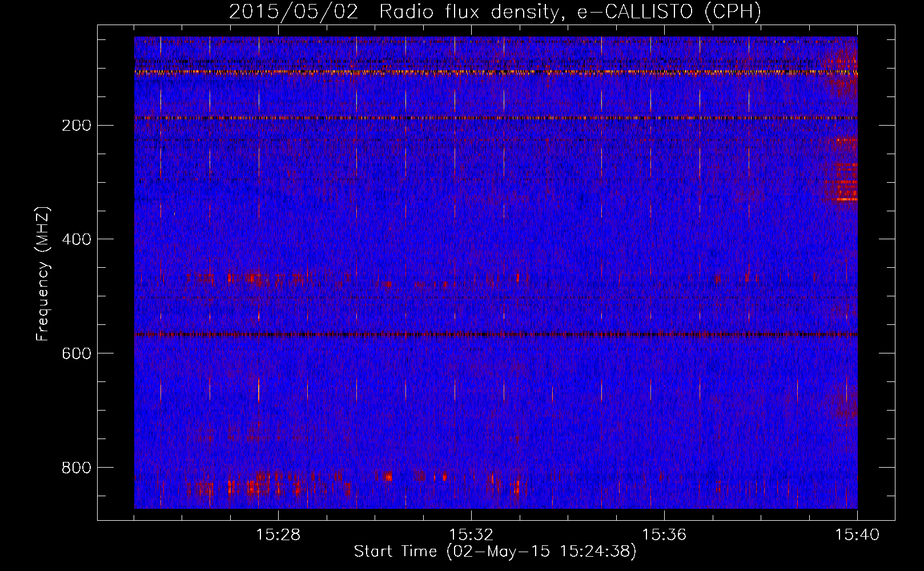Click the 400 frequency tick label

tap(77, 239)
